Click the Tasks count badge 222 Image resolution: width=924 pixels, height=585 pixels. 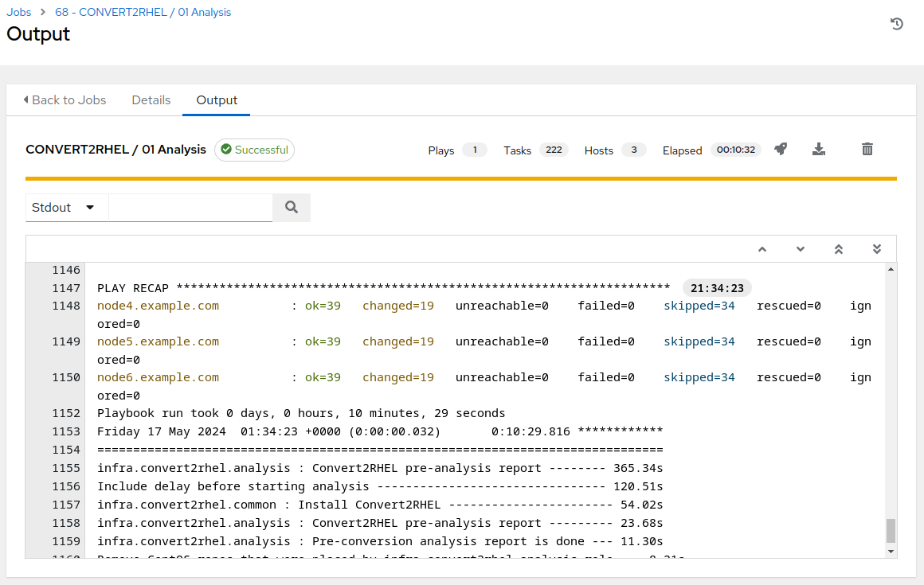point(554,150)
